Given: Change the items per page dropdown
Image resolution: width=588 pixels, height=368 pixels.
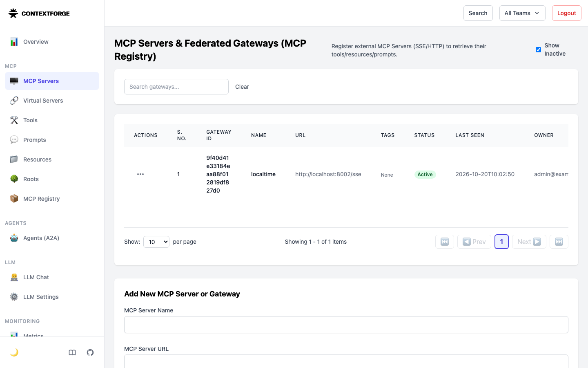Looking at the screenshot, I should tap(156, 242).
